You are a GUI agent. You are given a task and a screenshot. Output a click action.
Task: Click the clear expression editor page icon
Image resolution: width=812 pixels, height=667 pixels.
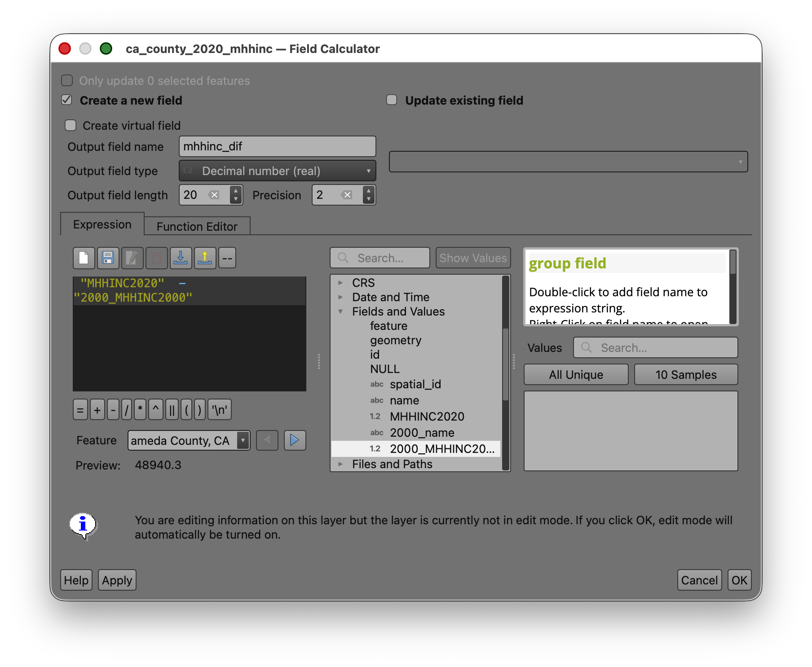(x=84, y=258)
